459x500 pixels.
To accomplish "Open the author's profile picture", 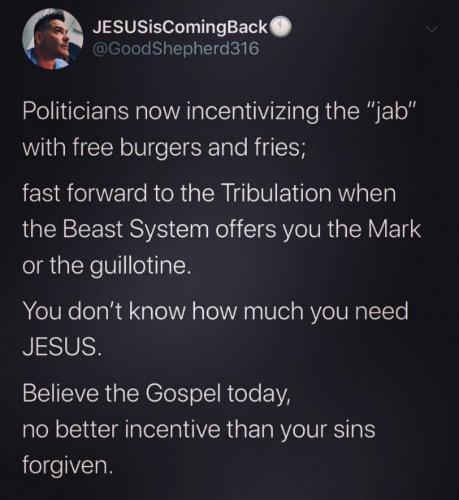I will (52, 39).
